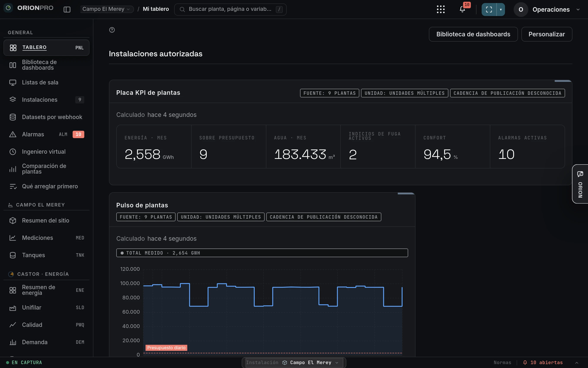Open the apps grid launcher
Image resolution: width=588 pixels, height=368 pixels.
[x=441, y=9]
